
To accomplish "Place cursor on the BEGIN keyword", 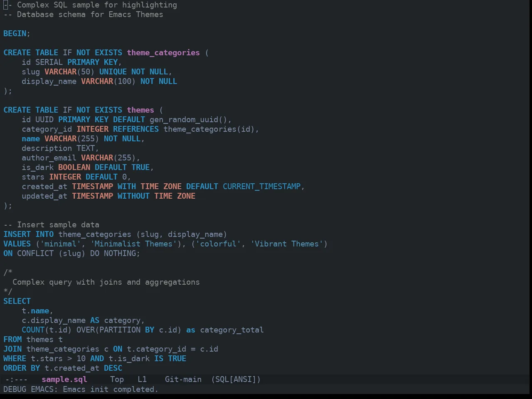I will tap(15, 33).
